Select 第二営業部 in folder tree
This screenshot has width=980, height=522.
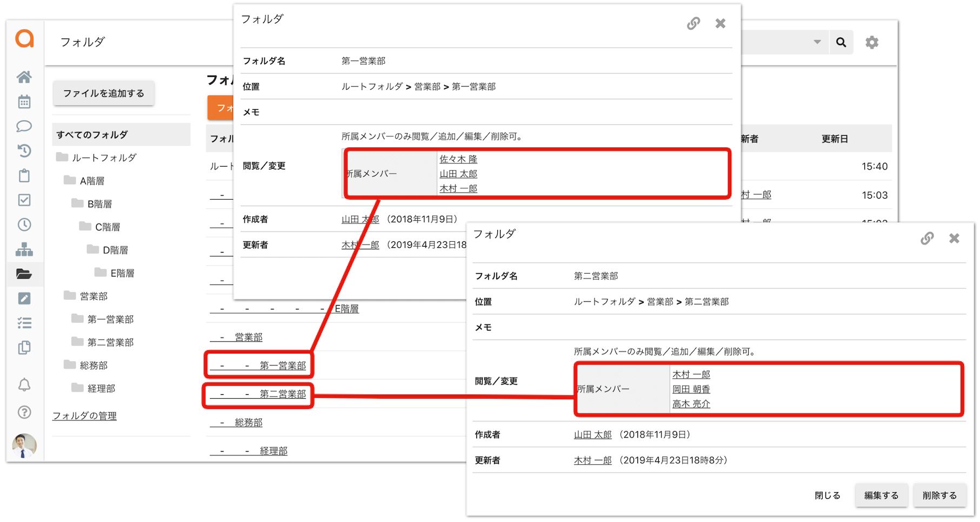110,342
